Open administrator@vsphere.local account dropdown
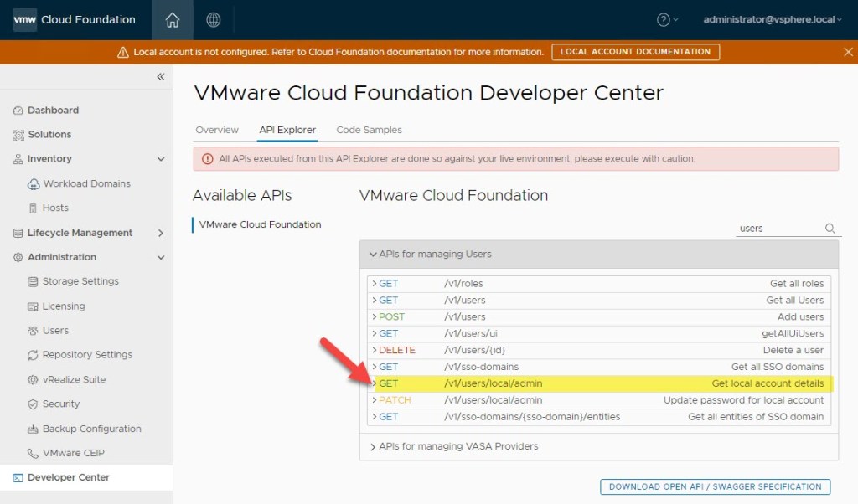This screenshot has width=858, height=504. pos(773,19)
